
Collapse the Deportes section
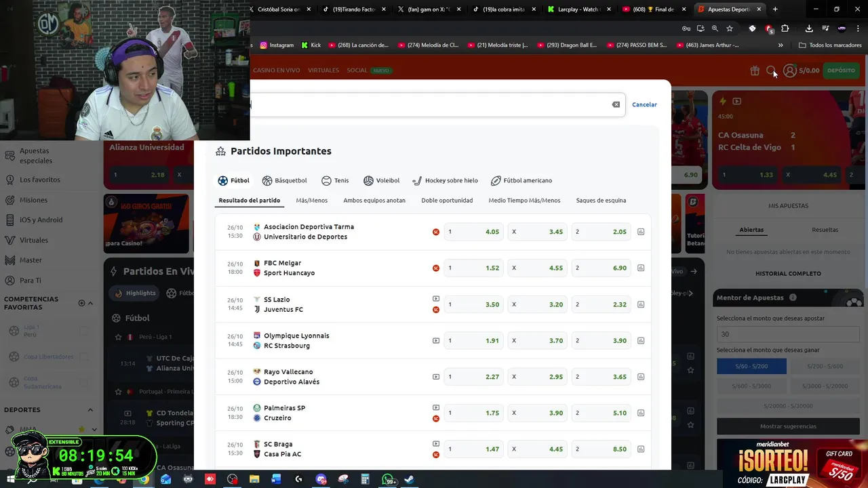coord(90,409)
